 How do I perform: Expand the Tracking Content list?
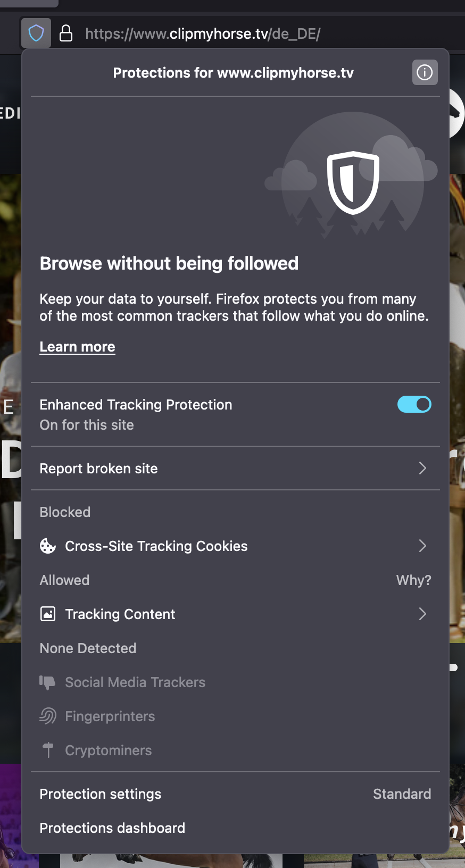[422, 614]
